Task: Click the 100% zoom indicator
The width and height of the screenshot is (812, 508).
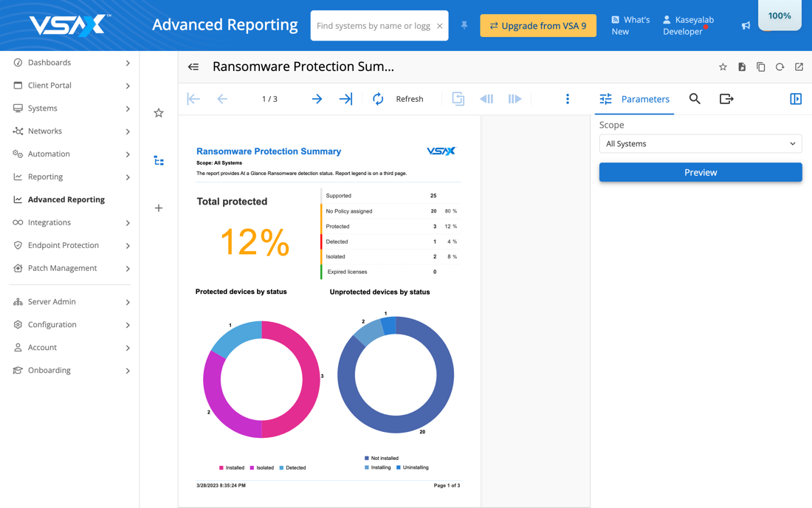Action: [x=780, y=16]
